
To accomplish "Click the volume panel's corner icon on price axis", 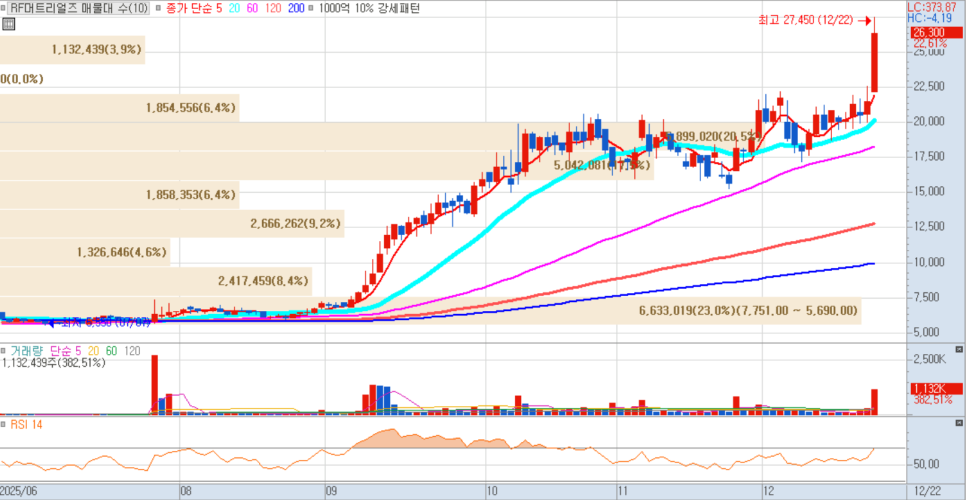I will 959,349.
